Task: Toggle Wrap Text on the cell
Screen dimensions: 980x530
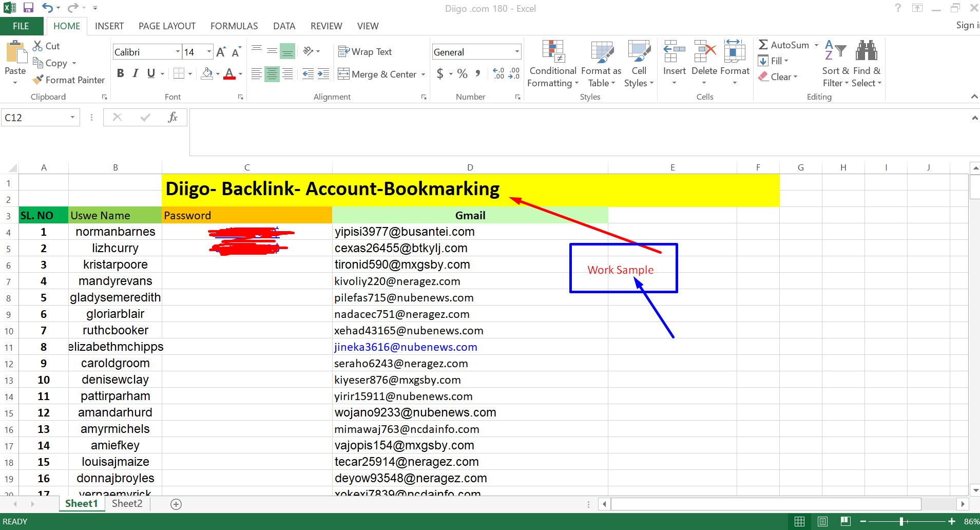Action: (365, 52)
